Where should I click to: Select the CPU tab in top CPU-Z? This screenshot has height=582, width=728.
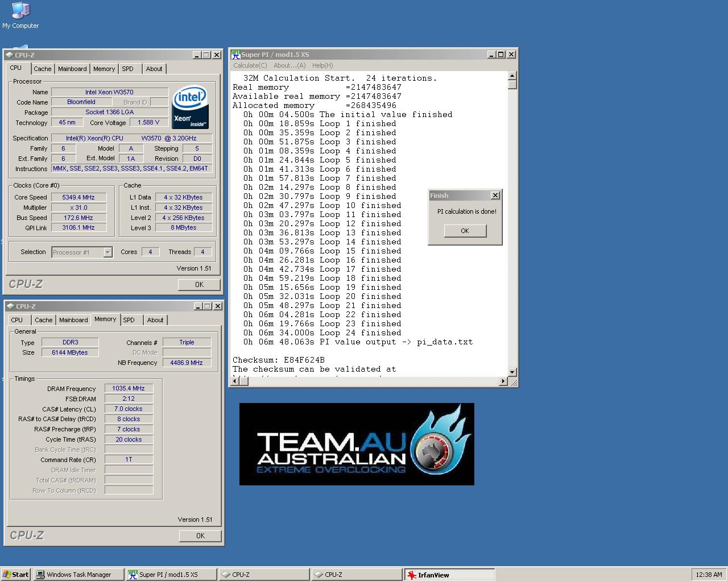click(x=16, y=68)
